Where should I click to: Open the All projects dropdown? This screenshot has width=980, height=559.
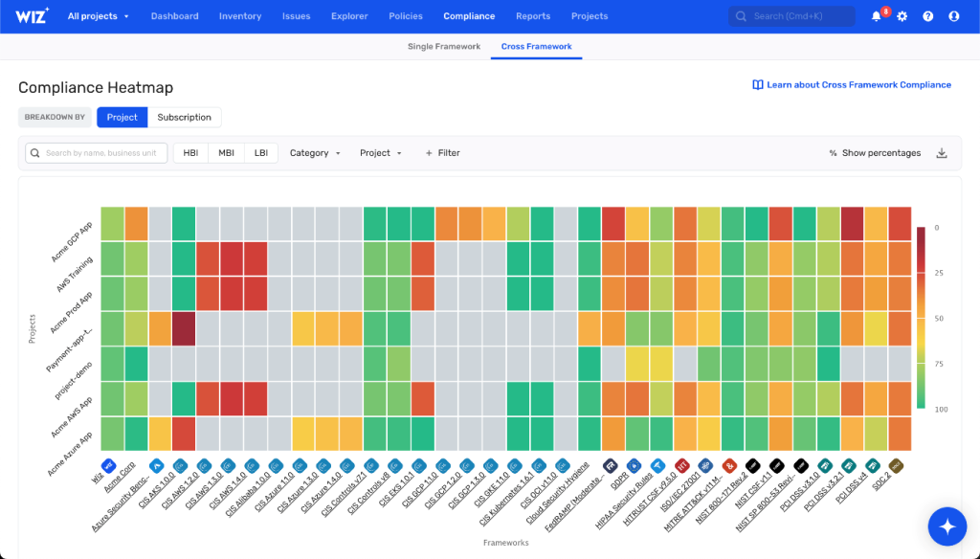click(x=99, y=16)
